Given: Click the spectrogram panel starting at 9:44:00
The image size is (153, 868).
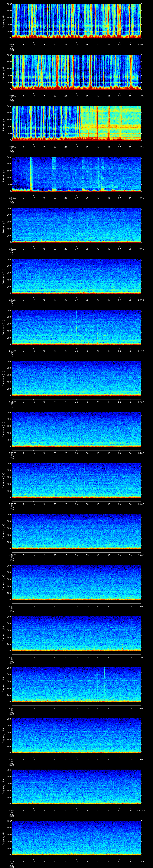Looking at the screenshot, I should [x=77, y=21].
